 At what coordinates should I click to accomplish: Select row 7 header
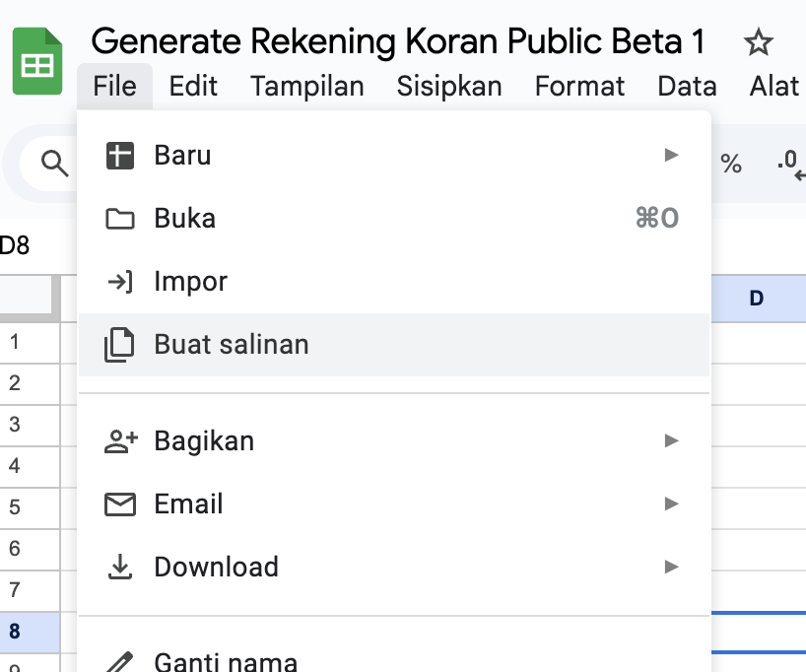tap(30, 591)
